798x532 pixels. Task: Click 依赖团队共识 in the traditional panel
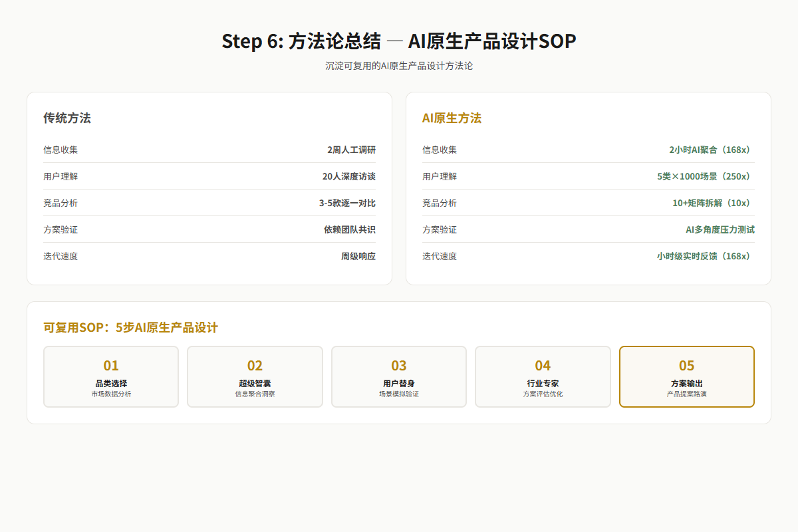(x=350, y=229)
